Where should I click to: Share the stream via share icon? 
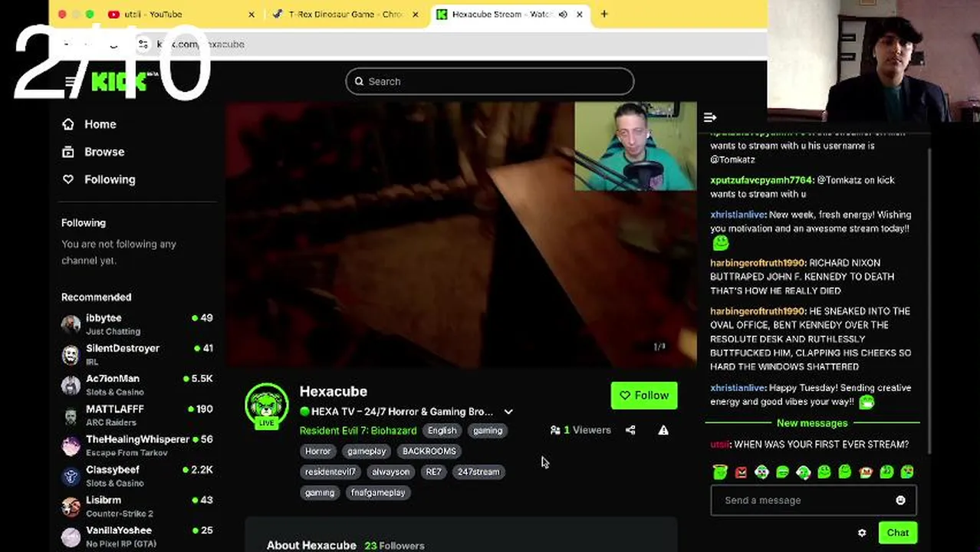coord(630,430)
